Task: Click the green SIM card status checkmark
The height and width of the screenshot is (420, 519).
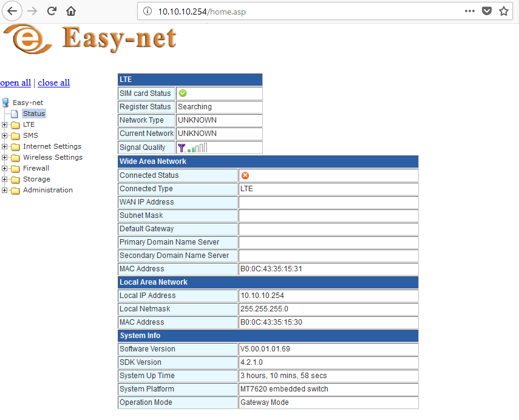Action: tap(182, 93)
